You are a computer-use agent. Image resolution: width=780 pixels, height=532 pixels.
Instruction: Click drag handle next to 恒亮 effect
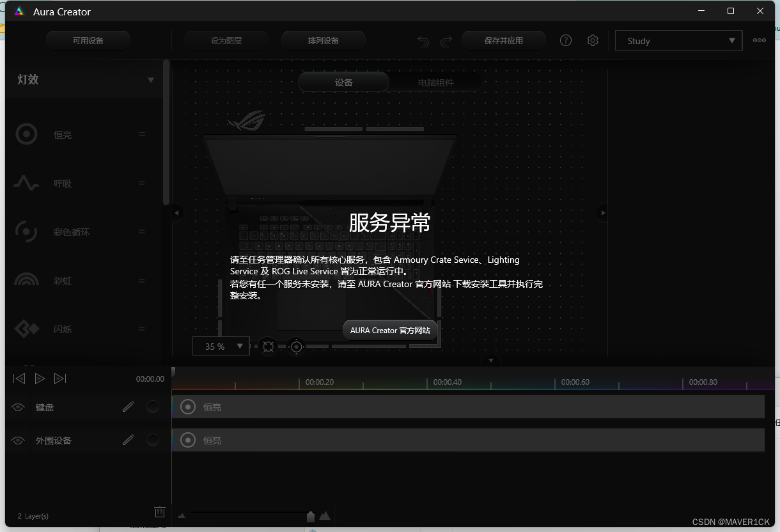142,134
